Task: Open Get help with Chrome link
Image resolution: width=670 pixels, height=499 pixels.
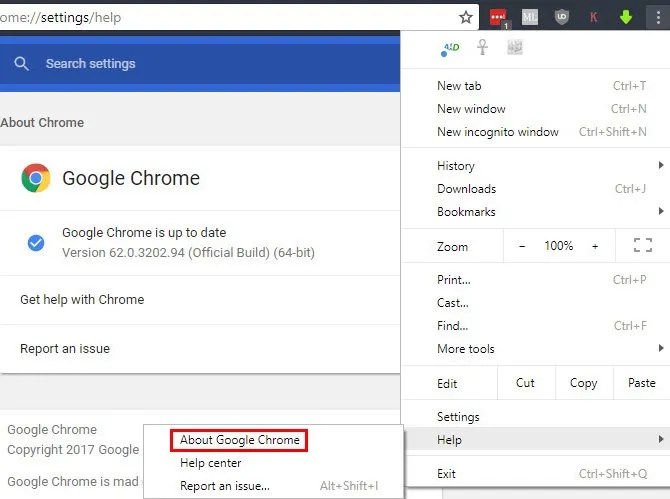Action: coord(200,299)
